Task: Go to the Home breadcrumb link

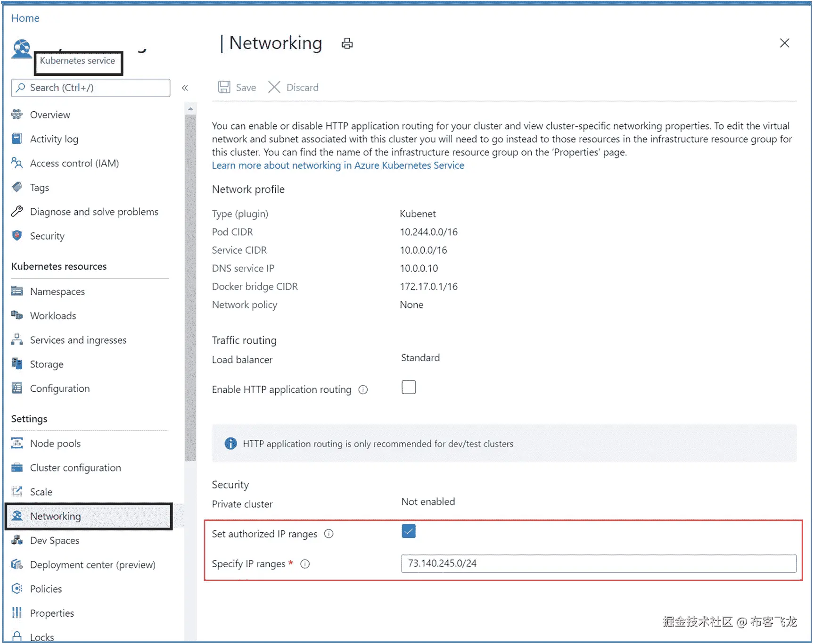Action: pos(25,18)
